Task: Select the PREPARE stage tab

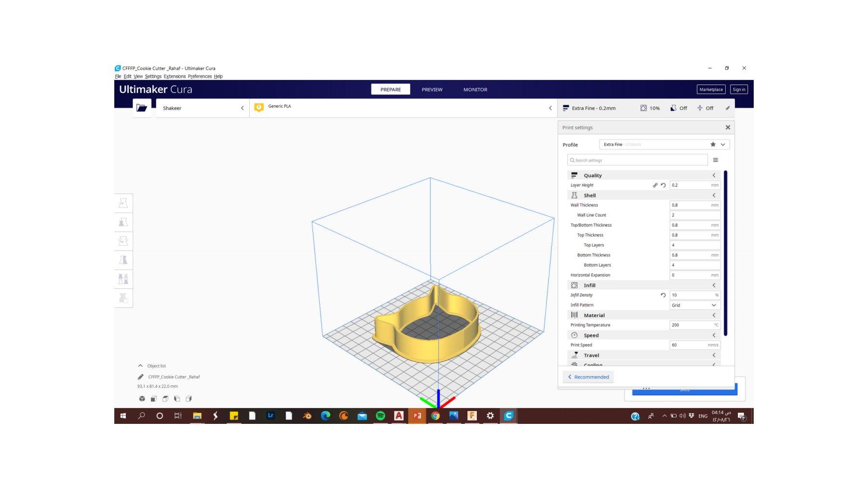Action: pos(391,90)
